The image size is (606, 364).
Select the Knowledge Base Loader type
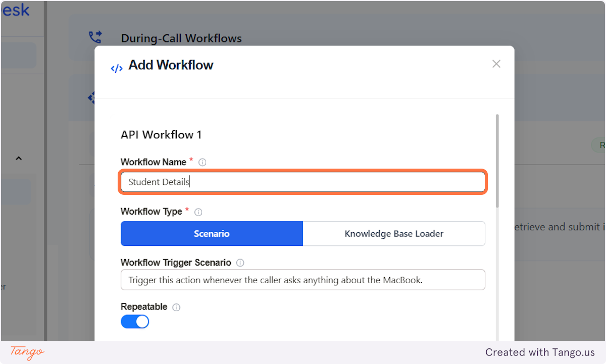coord(394,234)
